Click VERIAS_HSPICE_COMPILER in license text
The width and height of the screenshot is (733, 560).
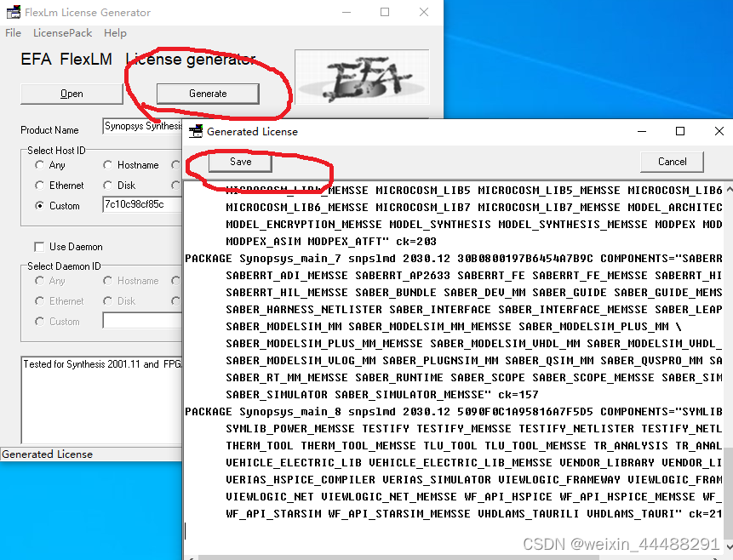tap(301, 480)
